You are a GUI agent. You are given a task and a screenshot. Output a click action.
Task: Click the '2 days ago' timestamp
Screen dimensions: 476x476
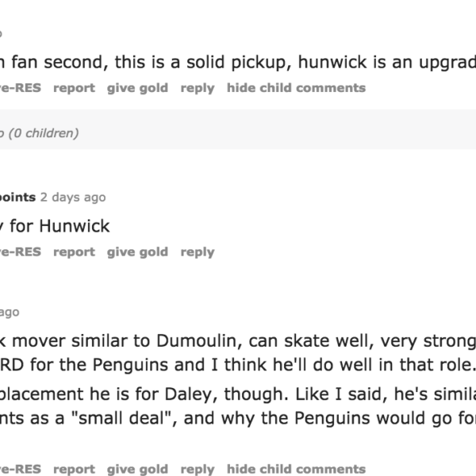[73, 197]
